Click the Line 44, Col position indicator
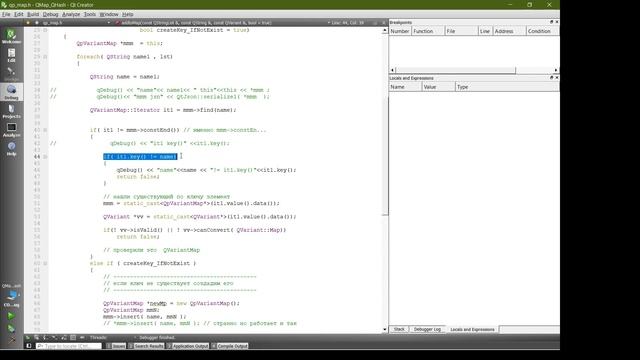Screen dimensions: 640x360 [x=348, y=23]
